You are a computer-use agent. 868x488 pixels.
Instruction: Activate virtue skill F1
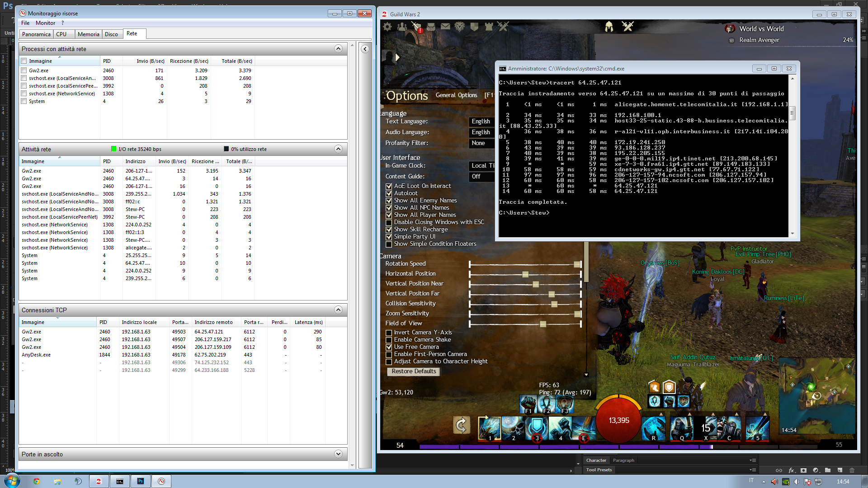click(528, 404)
